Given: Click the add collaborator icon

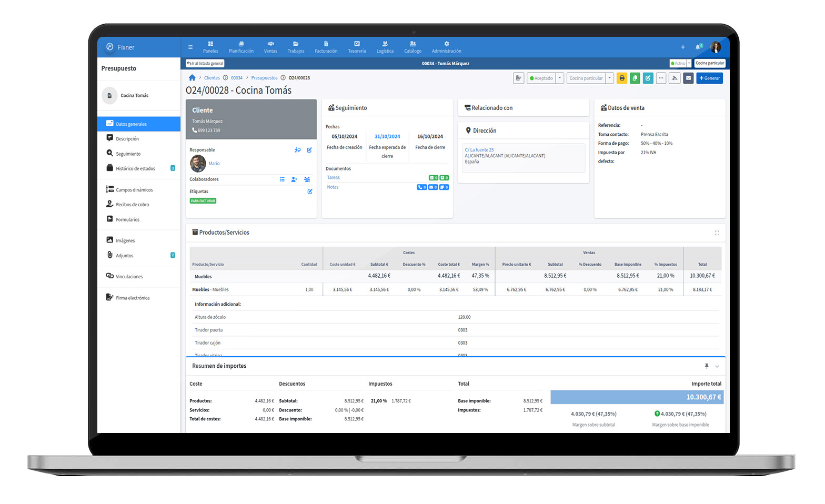Looking at the screenshot, I should [x=294, y=179].
